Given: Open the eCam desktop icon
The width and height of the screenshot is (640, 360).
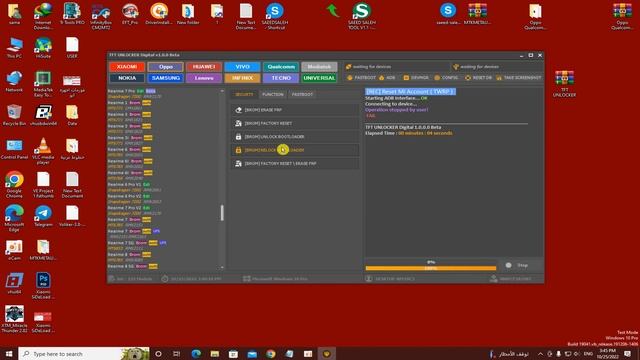Looking at the screenshot, I should (x=14, y=250).
